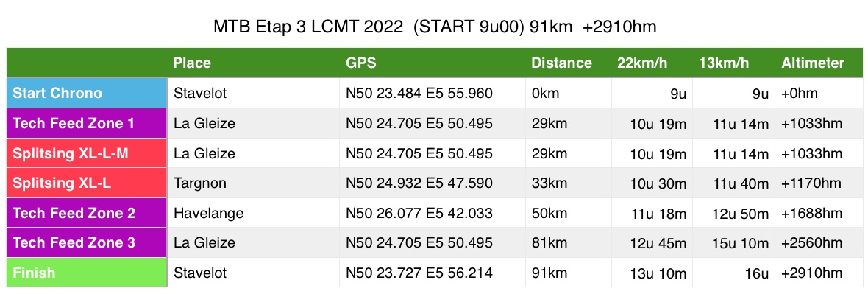Click the Tech Feed Zone 3 label
Image resolution: width=868 pixels, height=294 pixels.
(x=87, y=243)
